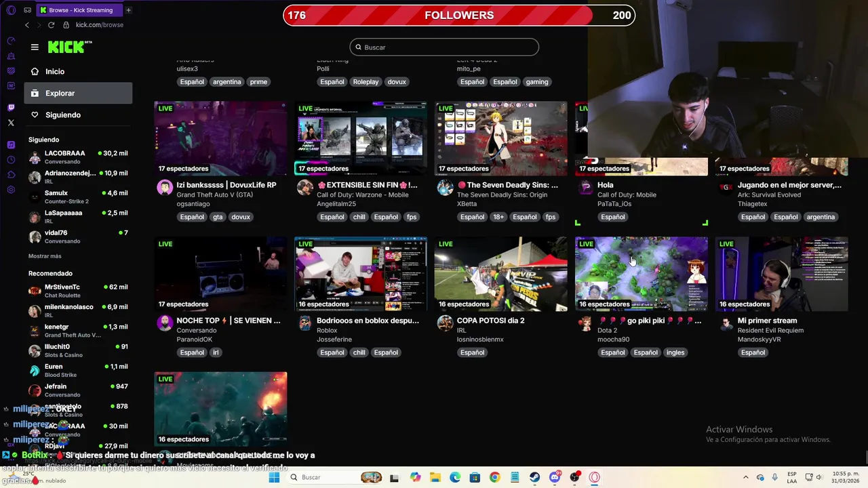Image resolution: width=868 pixels, height=488 pixels.
Task: Open kenetgr recommended channel
Action: (78, 331)
